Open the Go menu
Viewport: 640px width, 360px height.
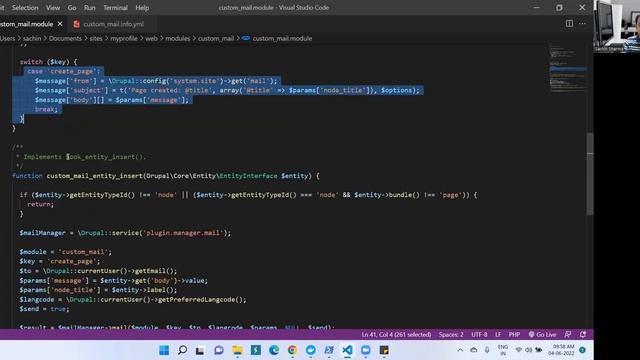[72, 8]
